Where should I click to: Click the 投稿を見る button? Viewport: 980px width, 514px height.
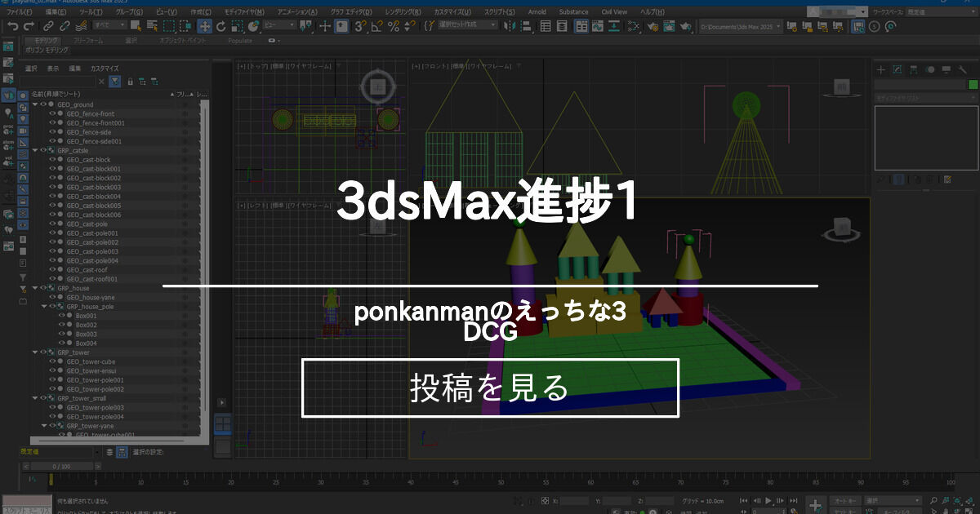coord(492,388)
